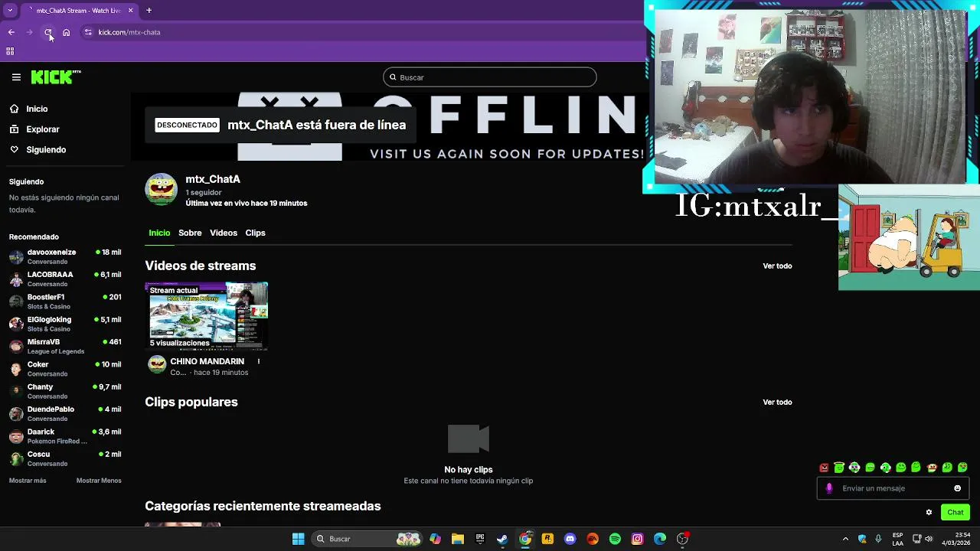This screenshot has width=980, height=551.
Task: Open Microsoft Edge from the taskbar
Action: tap(660, 539)
